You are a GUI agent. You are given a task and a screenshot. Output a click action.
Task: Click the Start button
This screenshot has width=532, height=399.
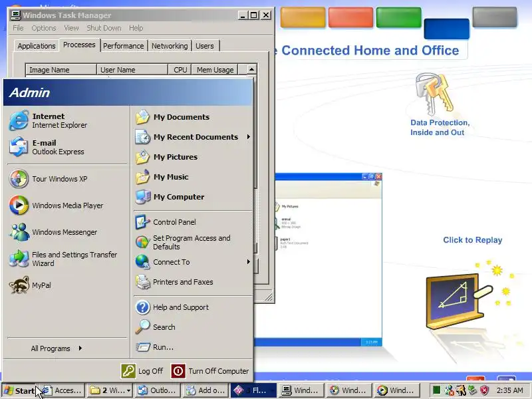coord(19,391)
